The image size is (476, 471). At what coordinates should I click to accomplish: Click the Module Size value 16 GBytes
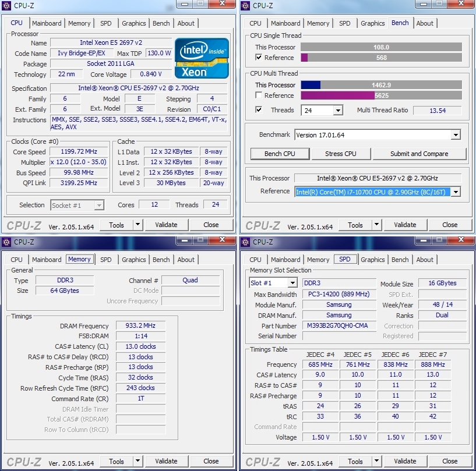pyautogui.click(x=442, y=283)
